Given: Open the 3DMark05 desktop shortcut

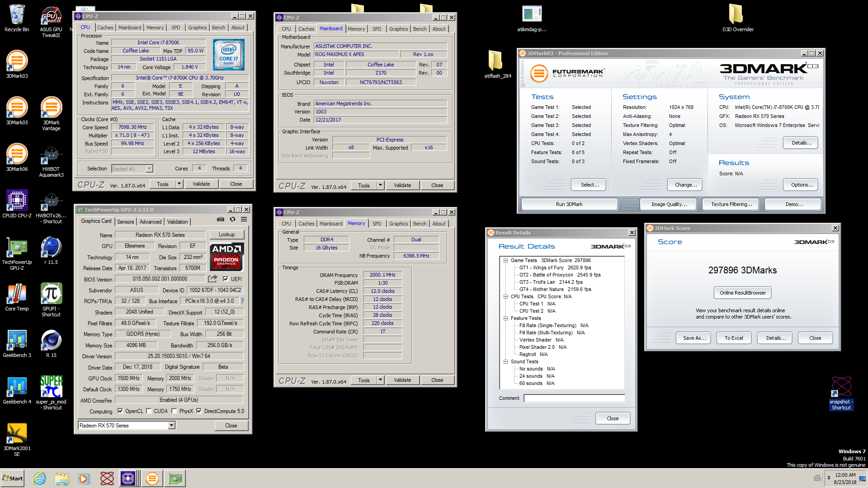Looking at the screenshot, I should [17, 111].
